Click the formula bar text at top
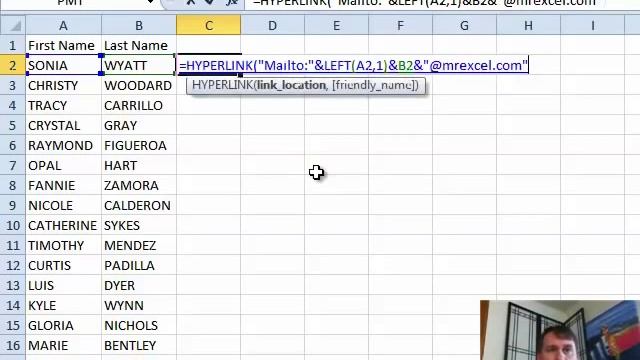Screen dimensions: 640x360 (x=424, y=3)
